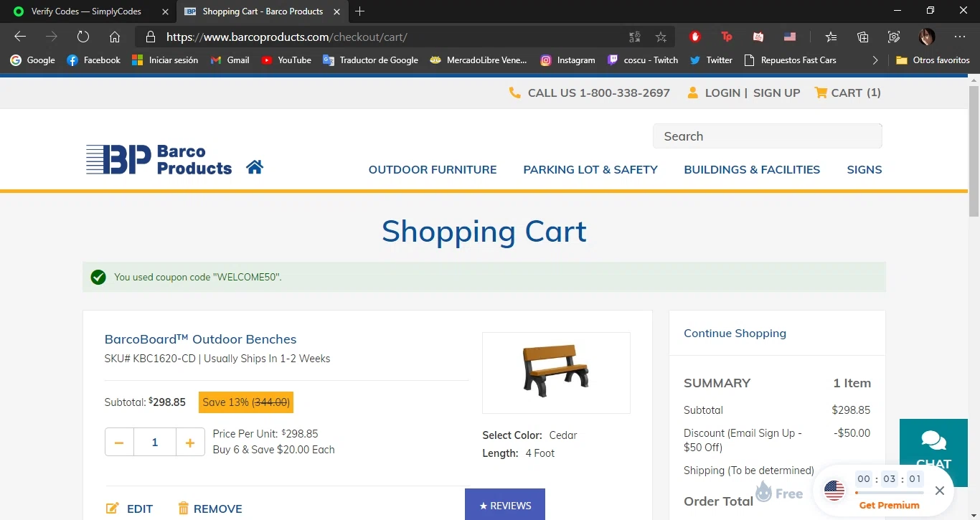
Task: Click the Save 13% badge
Action: (246, 402)
